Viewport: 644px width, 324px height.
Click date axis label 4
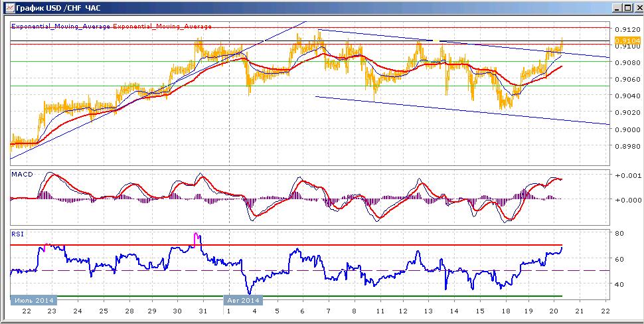pos(255,311)
